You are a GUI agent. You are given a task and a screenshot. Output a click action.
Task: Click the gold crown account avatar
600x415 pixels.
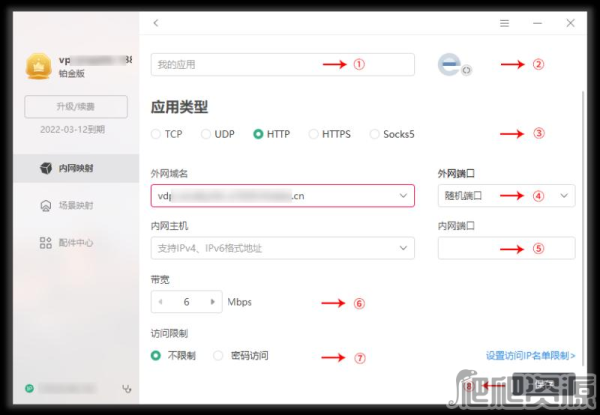click(39, 67)
